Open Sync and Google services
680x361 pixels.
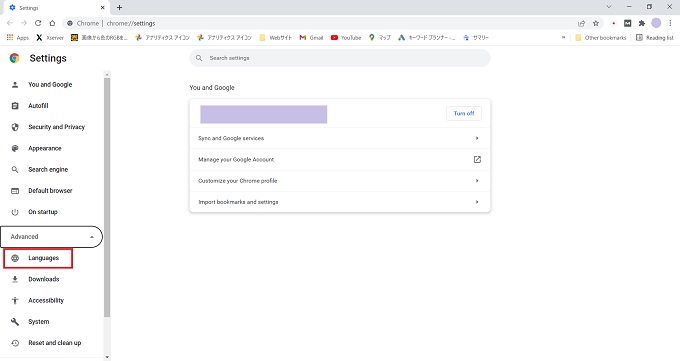pos(340,138)
